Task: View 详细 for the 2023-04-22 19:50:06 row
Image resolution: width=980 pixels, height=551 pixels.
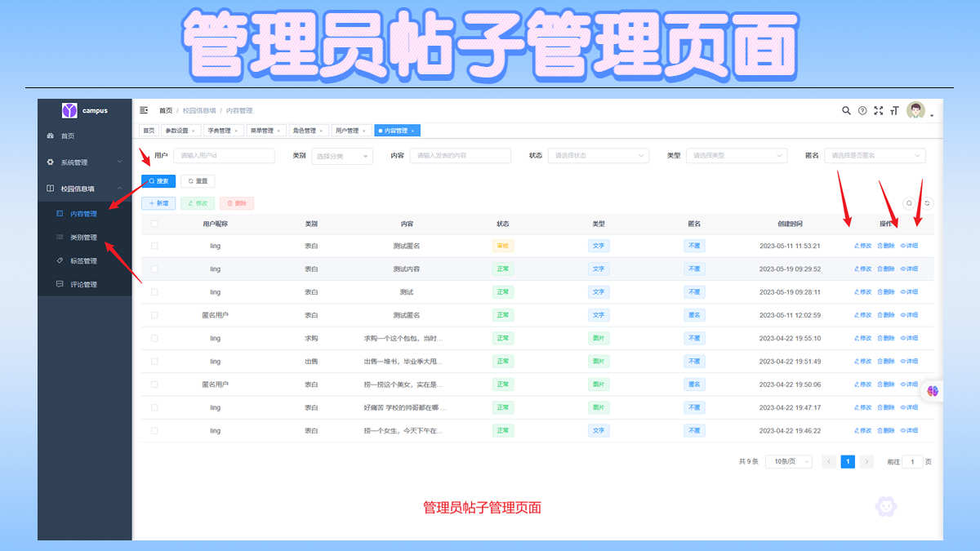Action: click(909, 384)
